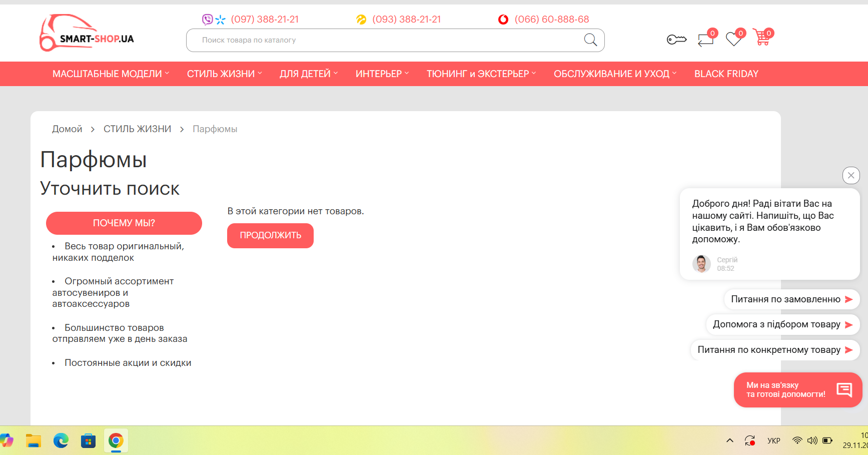The width and height of the screenshot is (868, 455).
Task: Open the product comparison icon
Action: tap(705, 39)
